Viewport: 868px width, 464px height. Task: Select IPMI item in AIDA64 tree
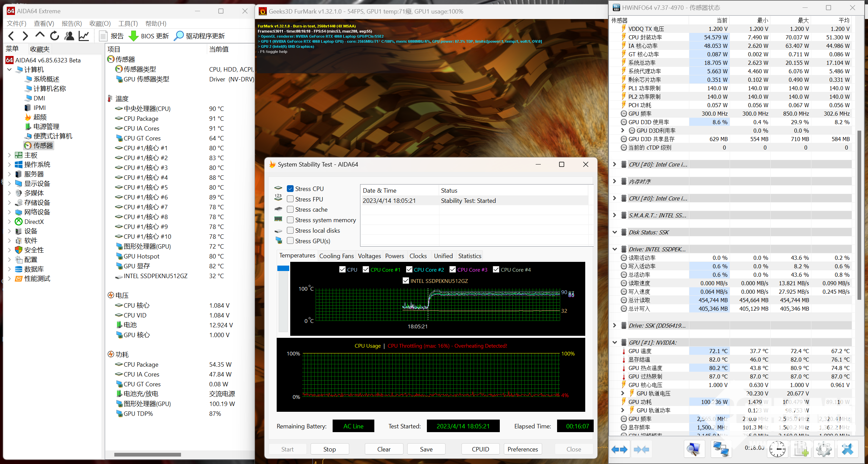tap(35, 108)
